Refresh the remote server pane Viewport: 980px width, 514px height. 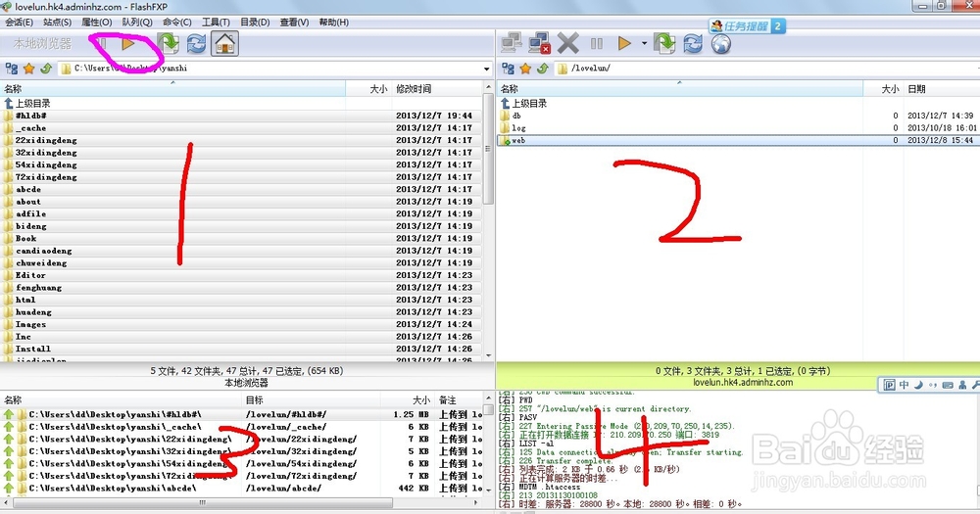click(693, 43)
